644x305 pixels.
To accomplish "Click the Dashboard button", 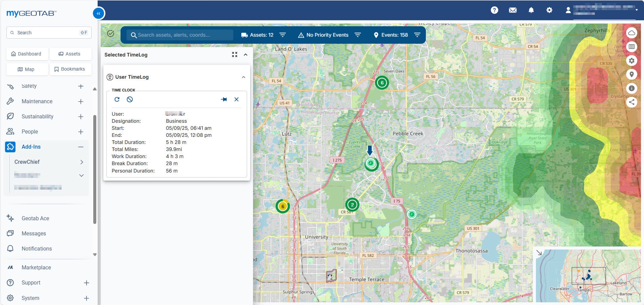I will coord(27,54).
